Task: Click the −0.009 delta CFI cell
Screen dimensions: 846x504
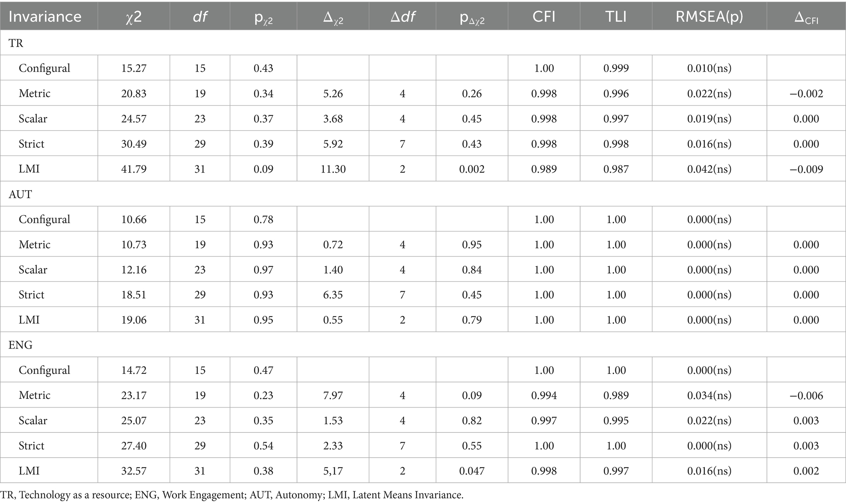Action: pyautogui.click(x=806, y=169)
